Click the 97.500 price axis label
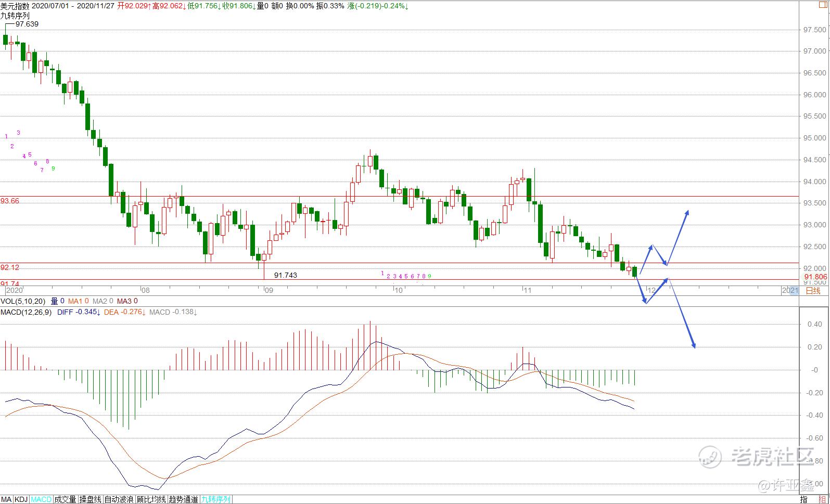This screenshot has width=830, height=504. [x=815, y=30]
